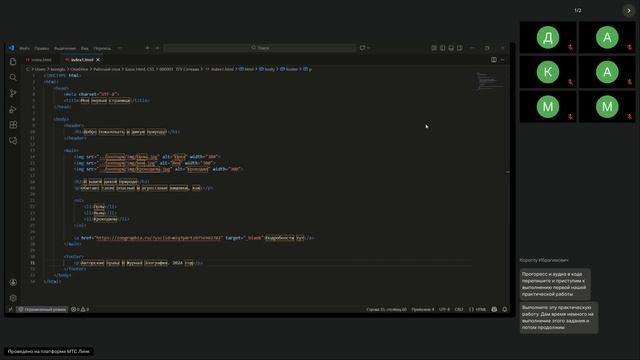Change language mode via HTML item
Screen dimensions: 640x360
478,309
